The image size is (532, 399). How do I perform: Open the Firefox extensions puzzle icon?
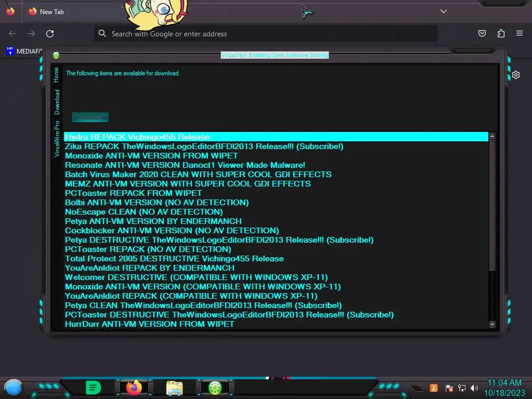[501, 33]
